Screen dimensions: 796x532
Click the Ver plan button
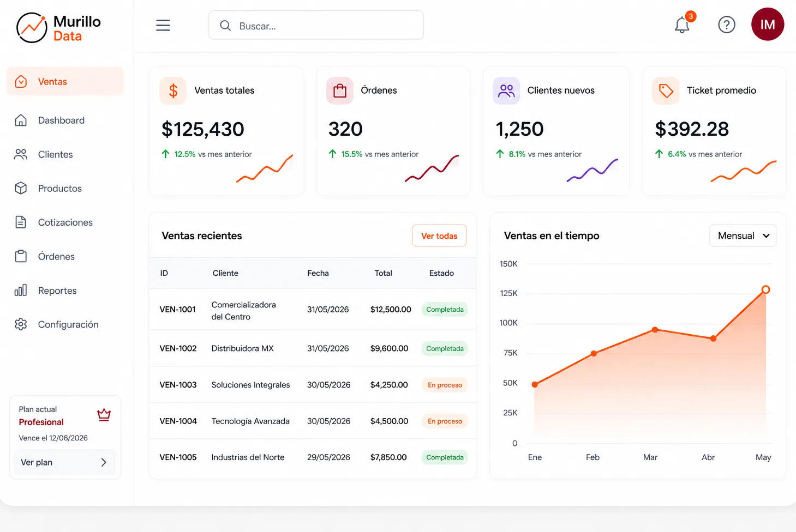(x=65, y=462)
